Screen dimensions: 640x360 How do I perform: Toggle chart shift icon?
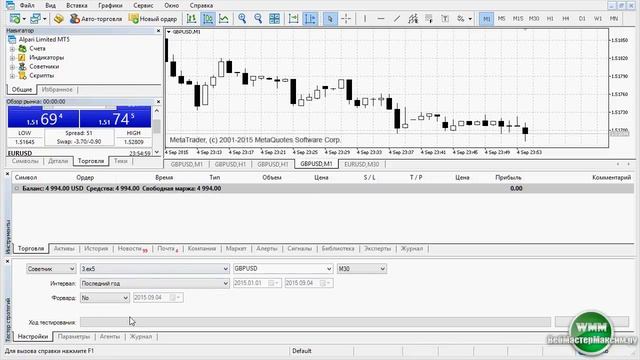310,19
